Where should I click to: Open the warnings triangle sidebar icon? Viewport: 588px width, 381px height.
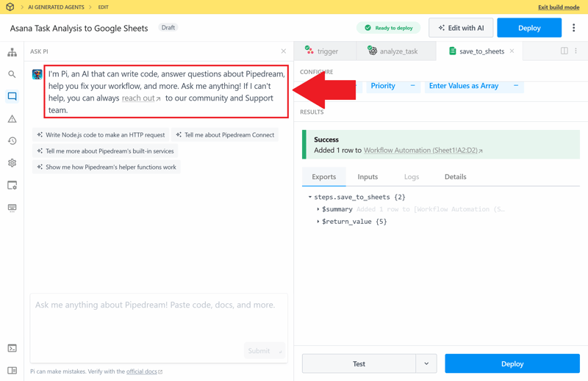coord(12,119)
